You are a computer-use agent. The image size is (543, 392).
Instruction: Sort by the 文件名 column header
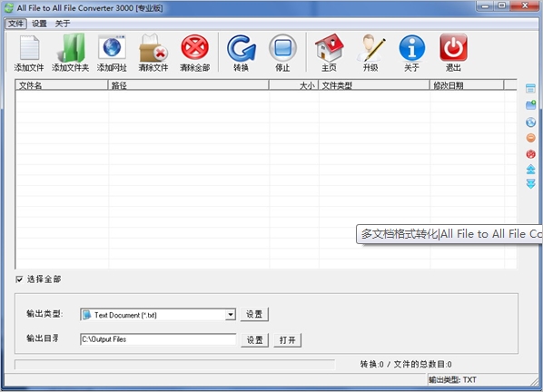(x=62, y=85)
